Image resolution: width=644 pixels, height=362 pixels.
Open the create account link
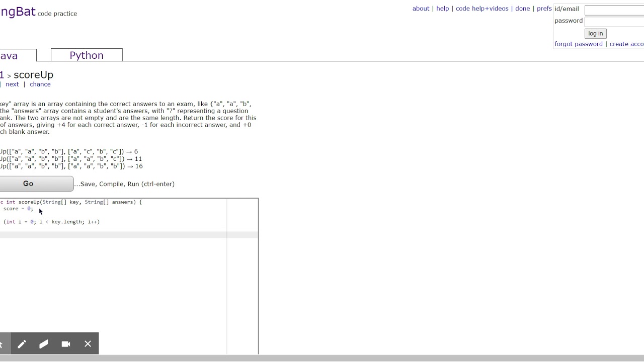point(627,44)
